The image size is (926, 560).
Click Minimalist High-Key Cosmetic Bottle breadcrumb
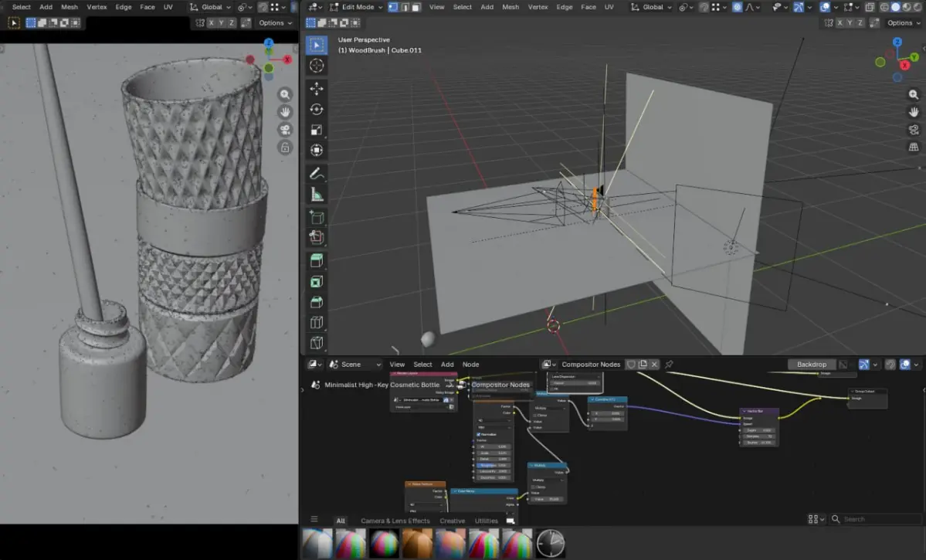(x=382, y=385)
